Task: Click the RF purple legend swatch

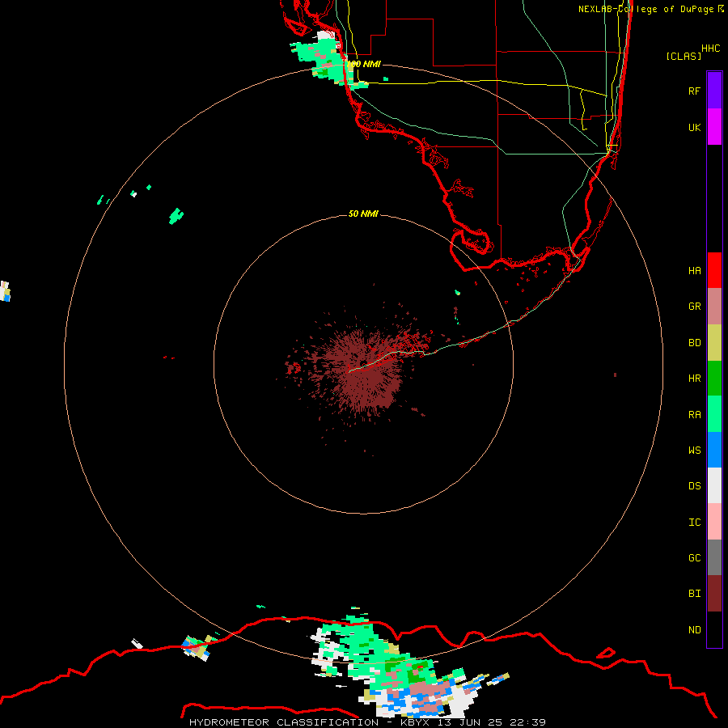Action: click(714, 91)
